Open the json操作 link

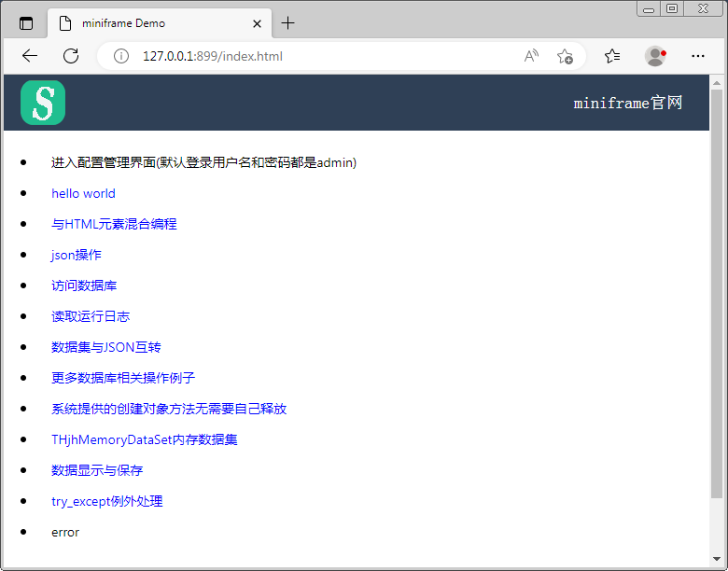[77, 255]
